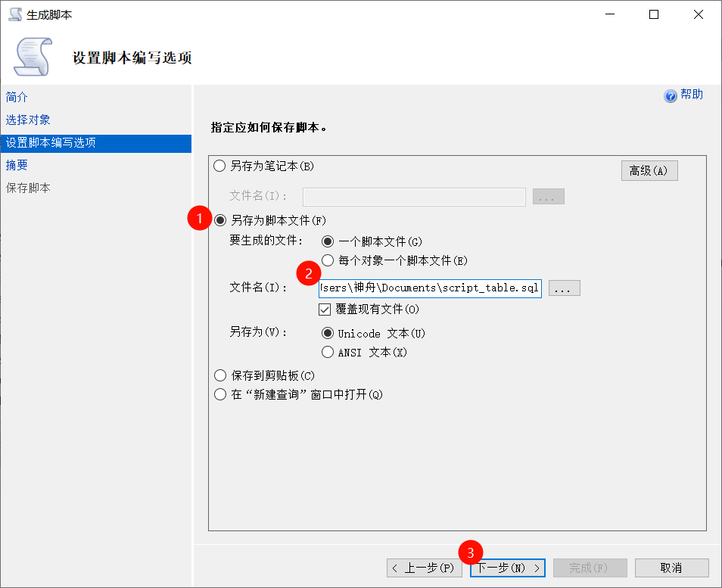722x588 pixels.
Task: Go to the 简介 step
Action: [17, 97]
